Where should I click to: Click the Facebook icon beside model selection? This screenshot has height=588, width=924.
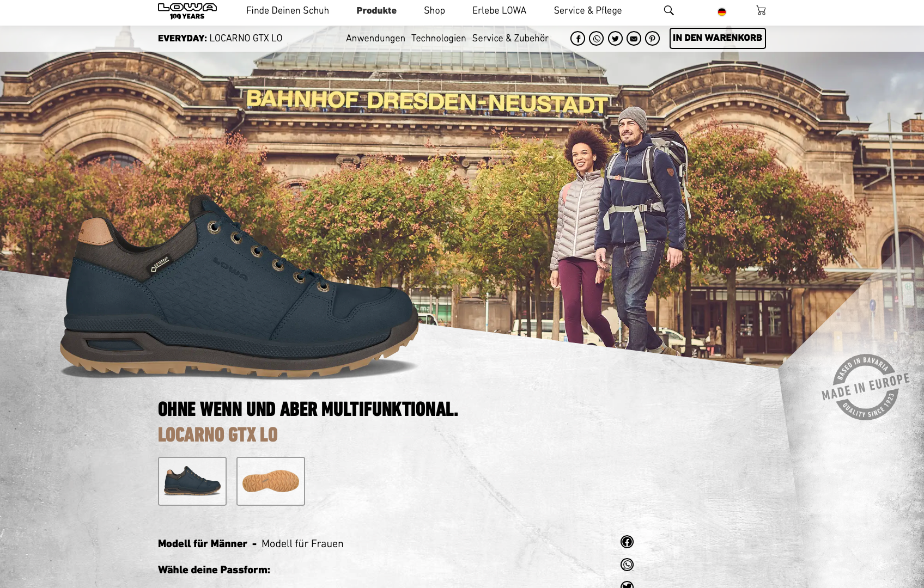[627, 542]
